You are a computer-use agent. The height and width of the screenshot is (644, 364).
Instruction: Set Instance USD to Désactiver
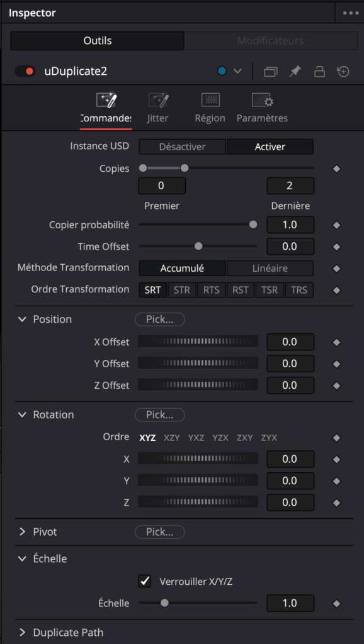(182, 147)
